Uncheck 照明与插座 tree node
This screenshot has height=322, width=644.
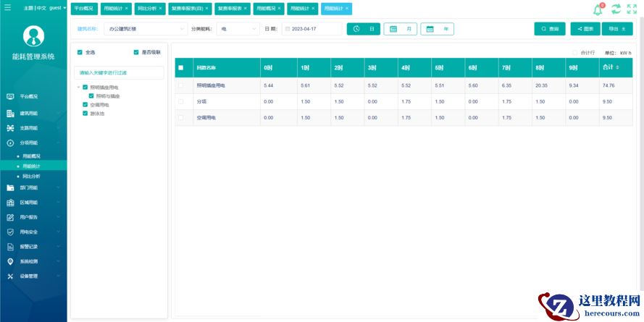click(x=91, y=96)
